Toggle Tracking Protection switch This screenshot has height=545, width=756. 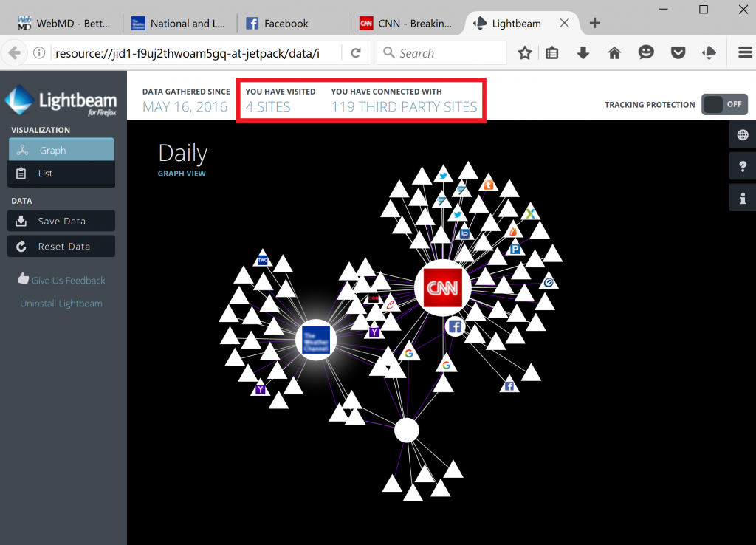724,104
